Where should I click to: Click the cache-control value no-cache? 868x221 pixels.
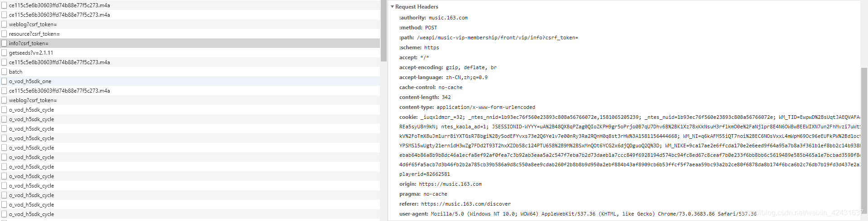pos(451,87)
